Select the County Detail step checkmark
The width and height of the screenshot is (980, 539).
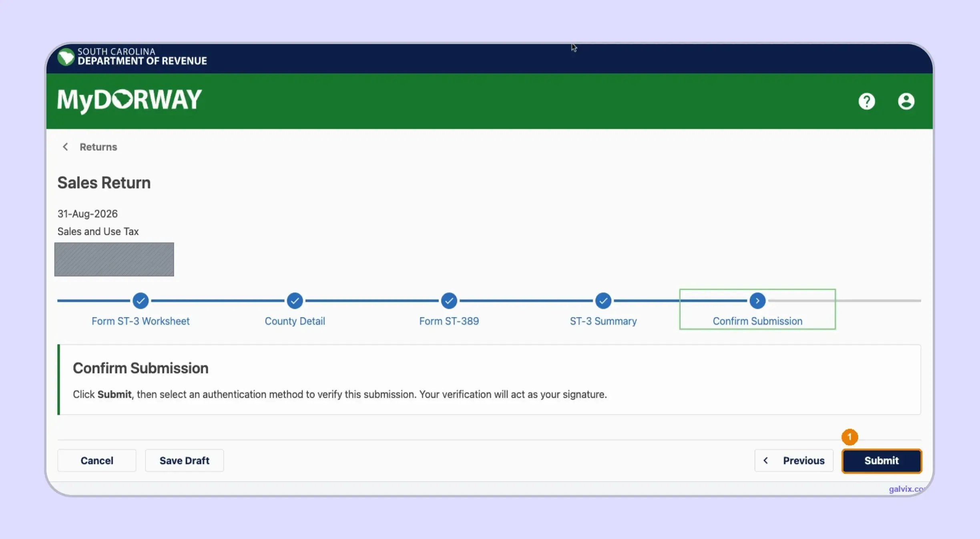pos(295,301)
